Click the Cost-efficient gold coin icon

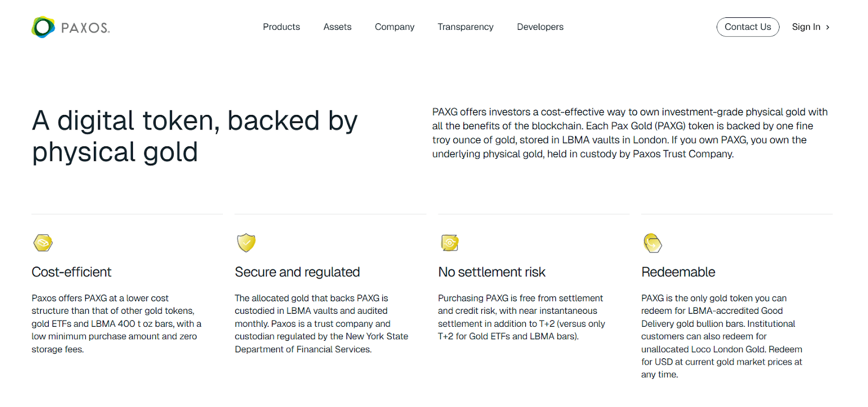coord(43,243)
